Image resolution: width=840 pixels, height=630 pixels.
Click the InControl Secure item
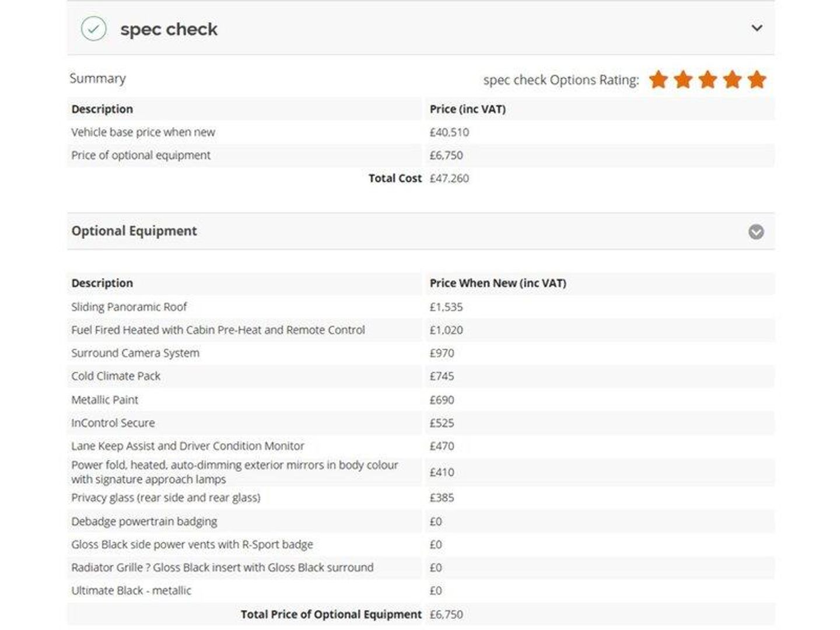(x=113, y=423)
